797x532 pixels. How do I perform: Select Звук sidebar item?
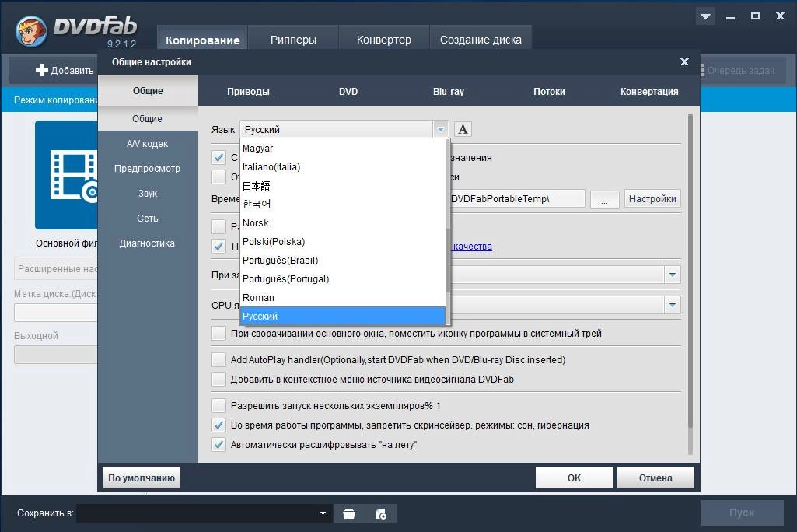tap(148, 193)
